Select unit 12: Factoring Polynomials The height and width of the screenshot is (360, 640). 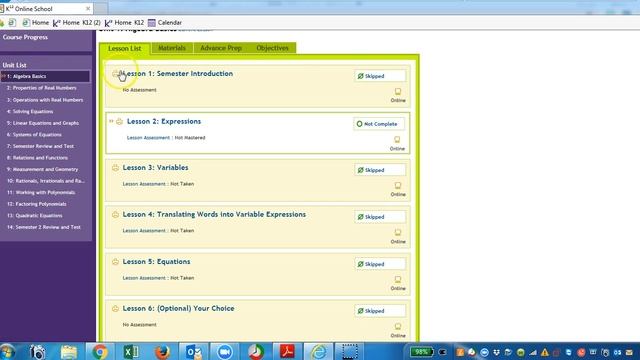point(37,204)
